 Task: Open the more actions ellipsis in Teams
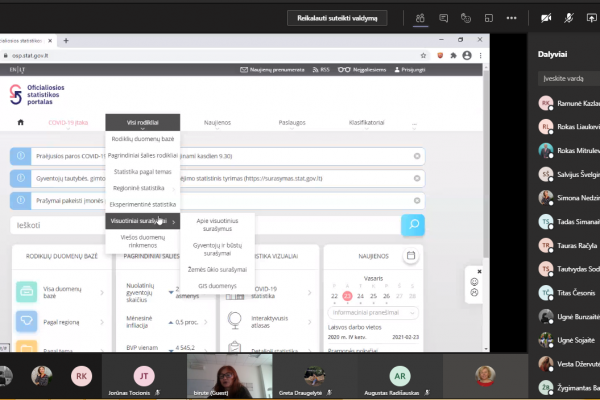click(511, 18)
